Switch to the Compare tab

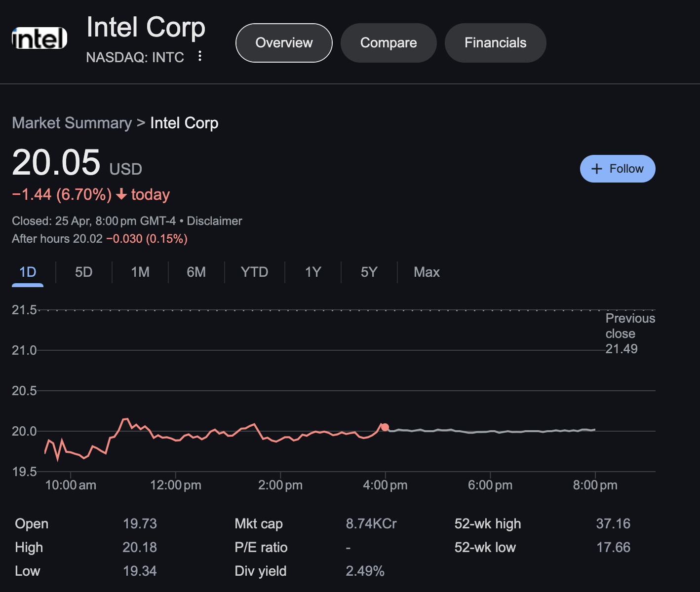pyautogui.click(x=389, y=43)
